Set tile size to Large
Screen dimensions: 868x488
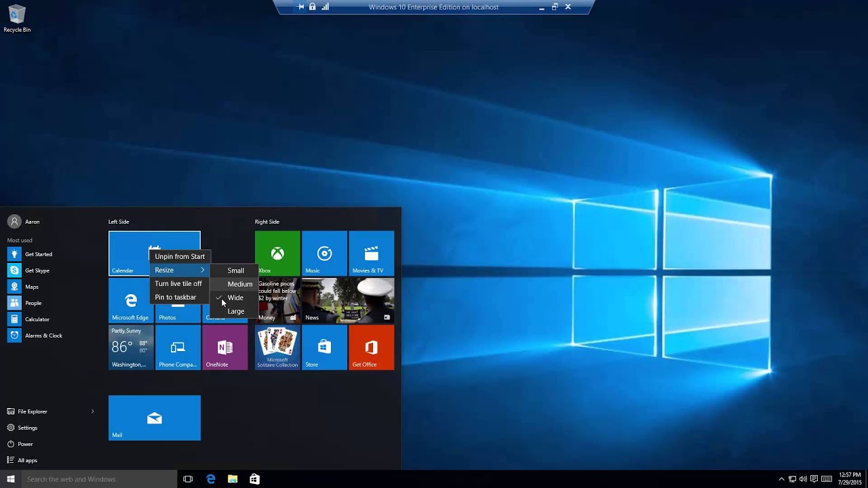[235, 311]
